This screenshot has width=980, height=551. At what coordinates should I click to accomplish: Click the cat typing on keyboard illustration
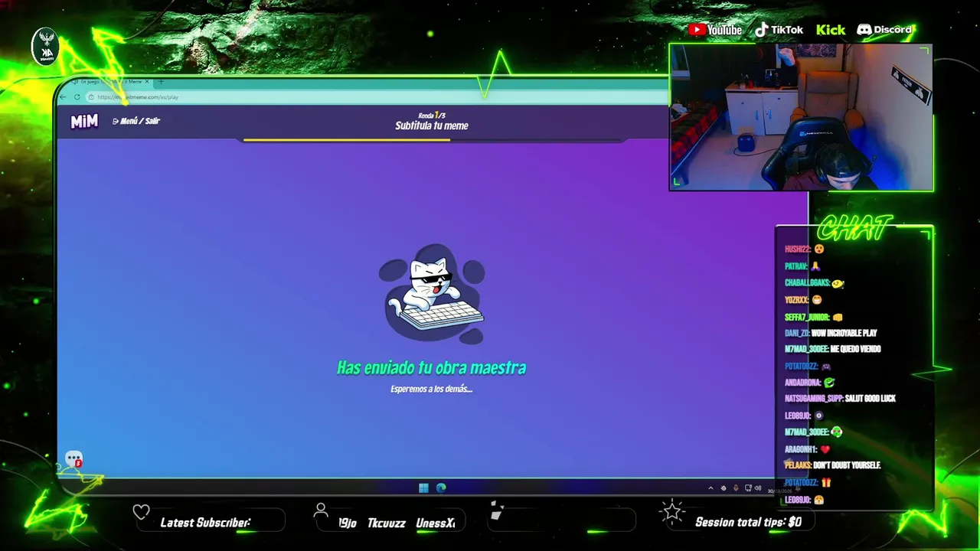click(x=433, y=295)
